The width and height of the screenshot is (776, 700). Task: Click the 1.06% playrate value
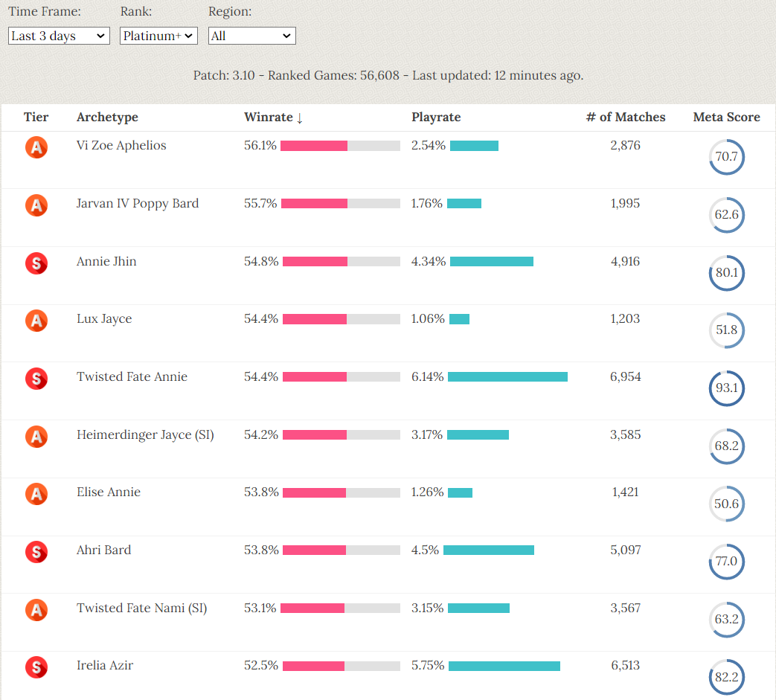428,319
